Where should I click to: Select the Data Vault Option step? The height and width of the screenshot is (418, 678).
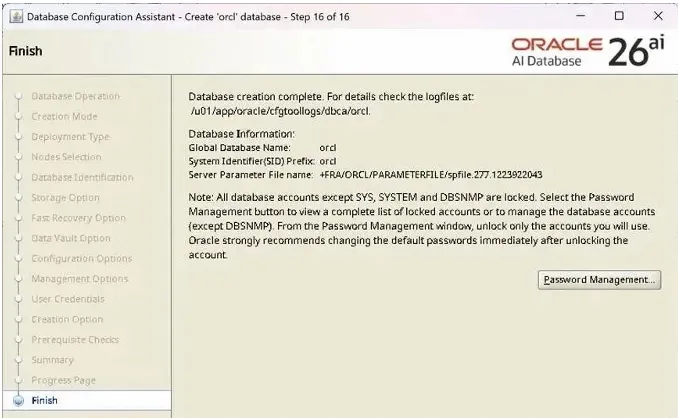click(x=71, y=238)
